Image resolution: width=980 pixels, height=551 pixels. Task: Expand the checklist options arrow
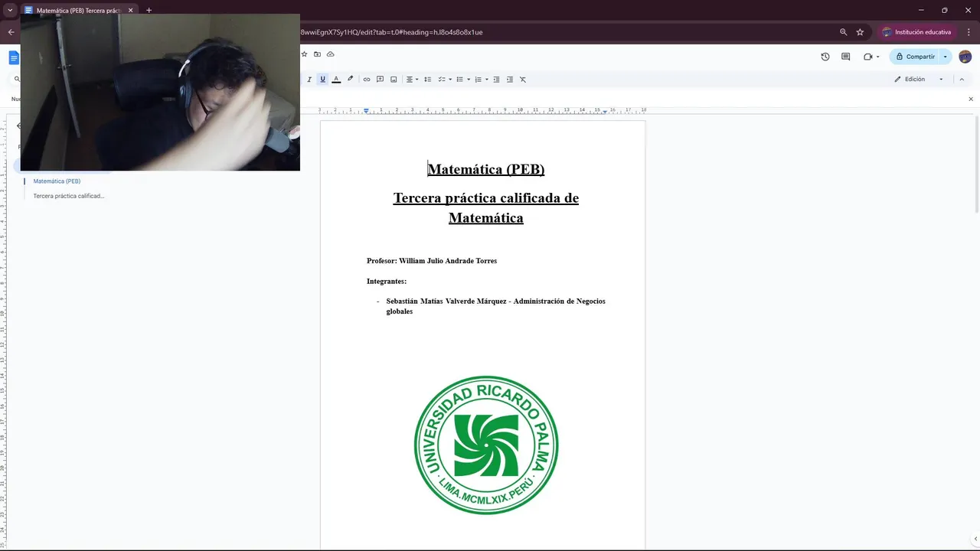450,80
